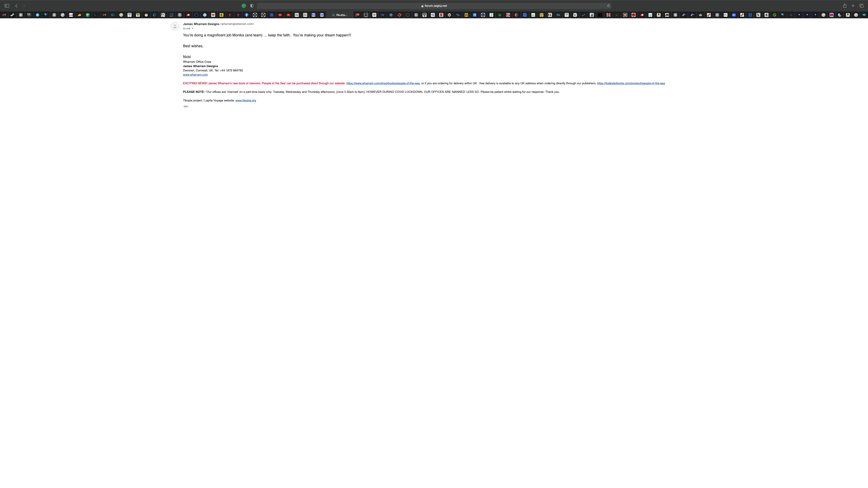The image size is (868, 488).
Task: Click the sender avatar icon
Action: click(x=175, y=26)
